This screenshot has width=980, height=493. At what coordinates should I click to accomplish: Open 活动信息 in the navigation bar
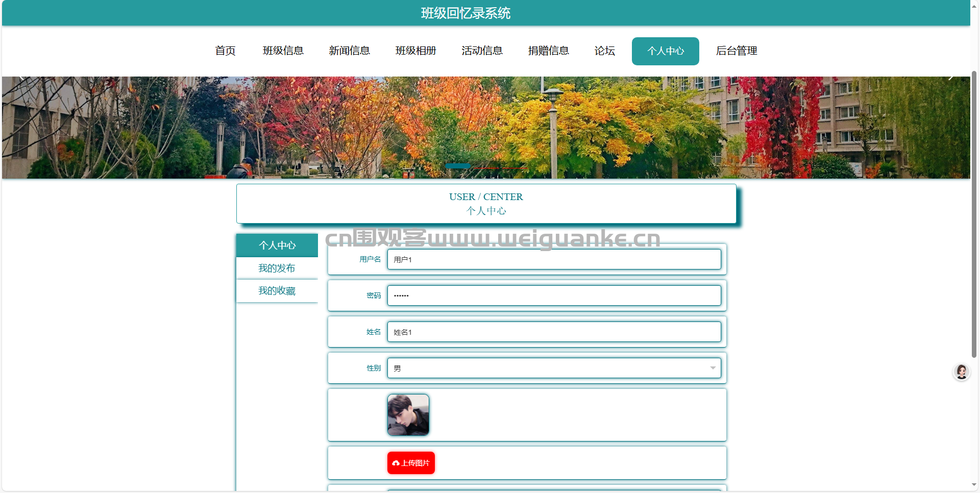[x=482, y=51]
